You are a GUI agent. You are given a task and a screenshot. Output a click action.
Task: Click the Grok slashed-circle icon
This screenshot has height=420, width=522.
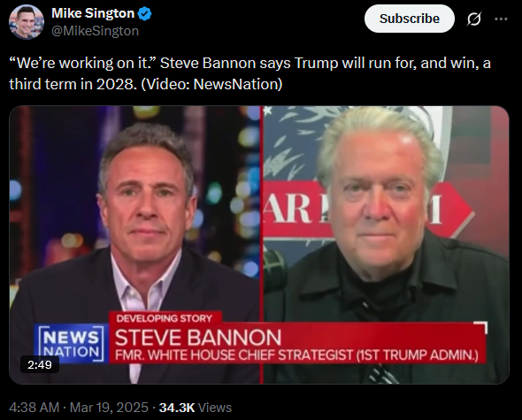473,19
